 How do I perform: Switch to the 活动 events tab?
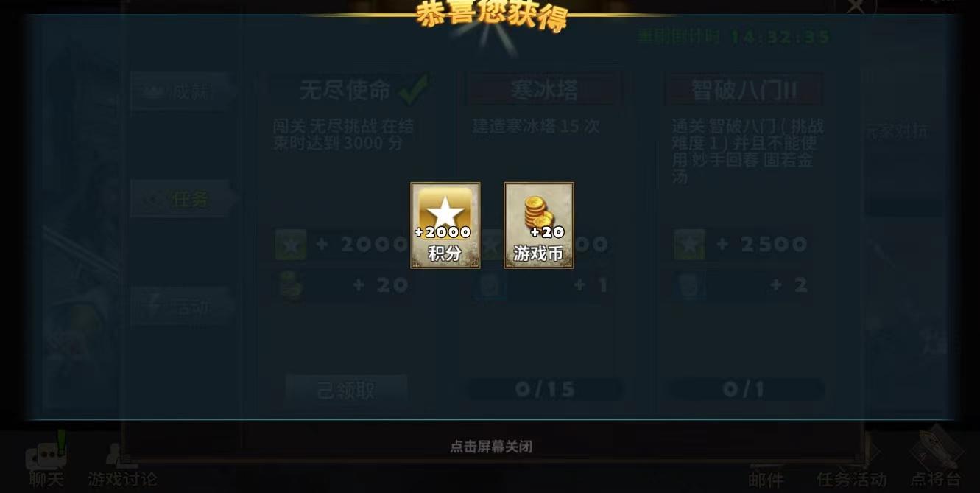[182, 307]
